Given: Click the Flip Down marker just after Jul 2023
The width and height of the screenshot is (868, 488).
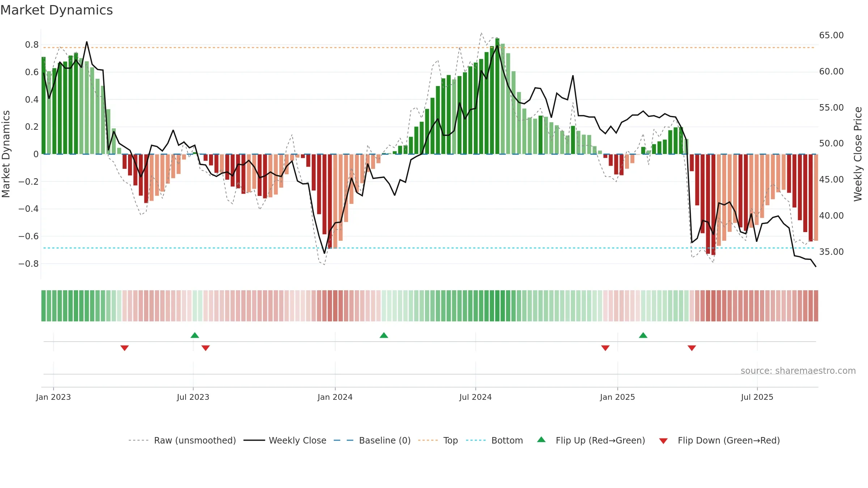Looking at the screenshot, I should (205, 348).
